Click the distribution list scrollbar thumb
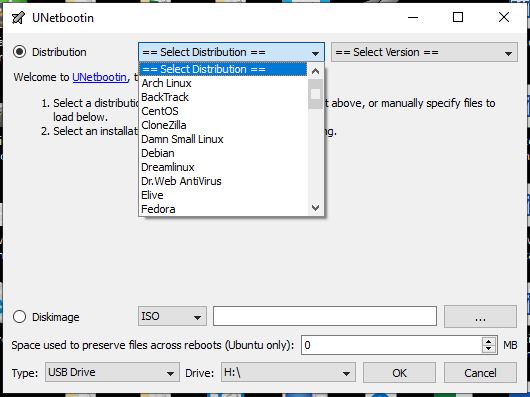 [315, 94]
